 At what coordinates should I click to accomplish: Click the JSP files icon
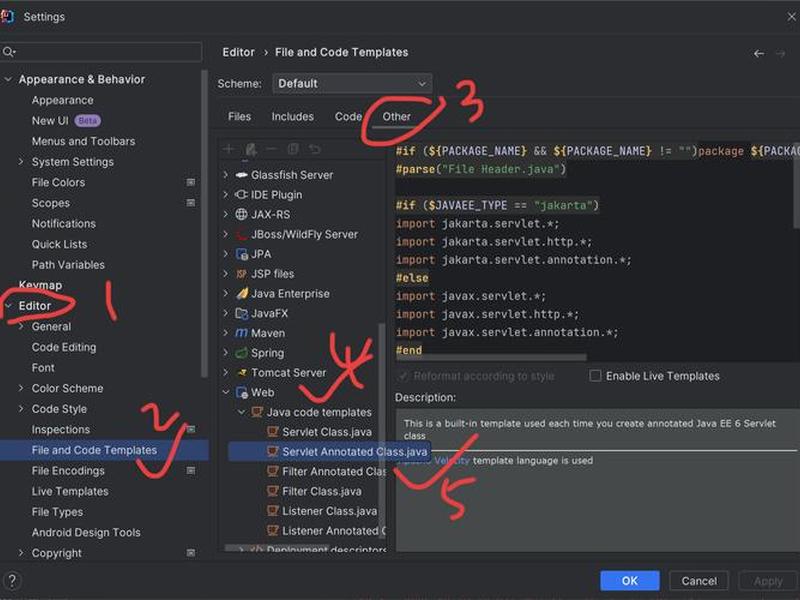tap(241, 274)
